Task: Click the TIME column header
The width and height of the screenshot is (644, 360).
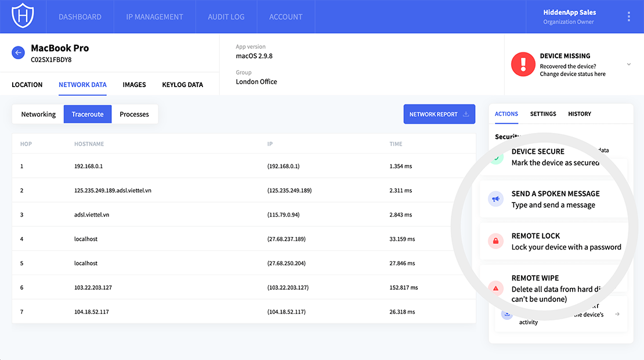Action: click(396, 144)
